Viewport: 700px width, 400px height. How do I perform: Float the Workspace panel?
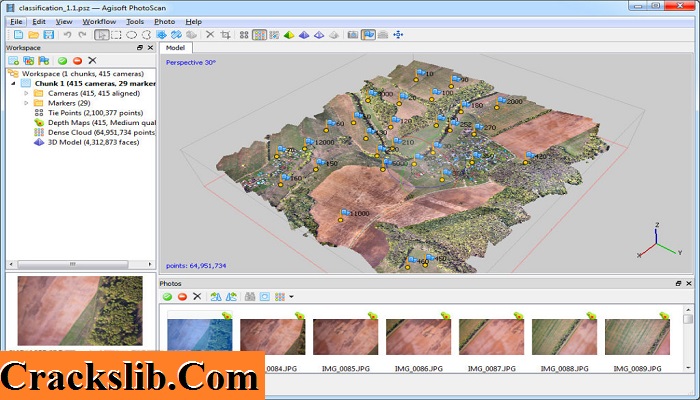tap(140, 47)
